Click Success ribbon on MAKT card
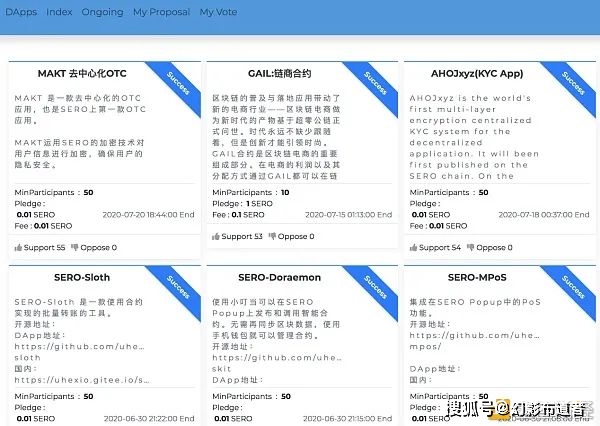Viewport: 600px width, 426px height. point(178,83)
